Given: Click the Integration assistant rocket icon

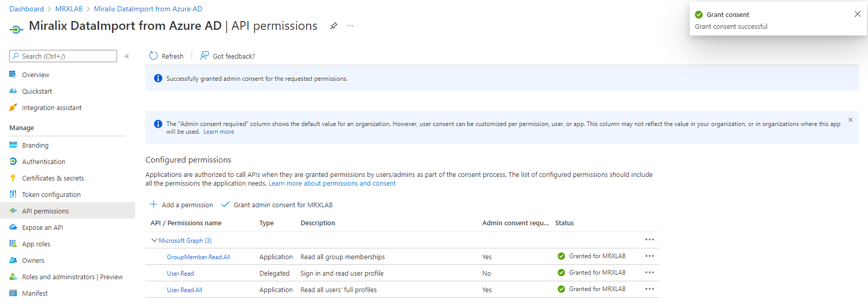Looking at the screenshot, I should (x=13, y=107).
